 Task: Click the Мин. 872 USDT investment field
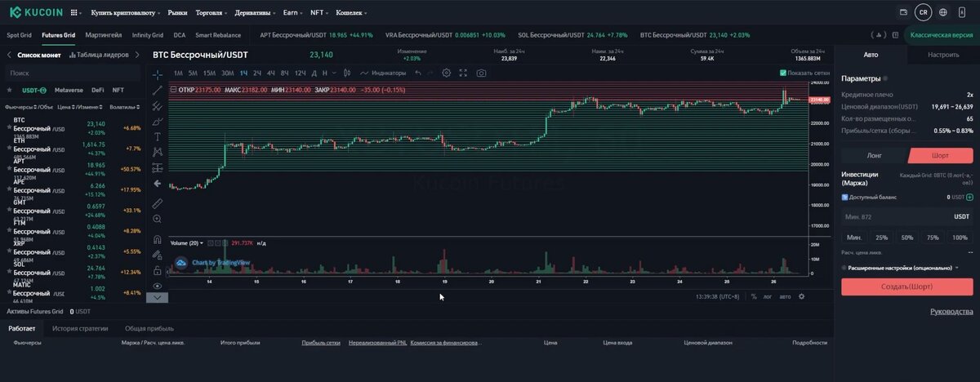tap(906, 216)
